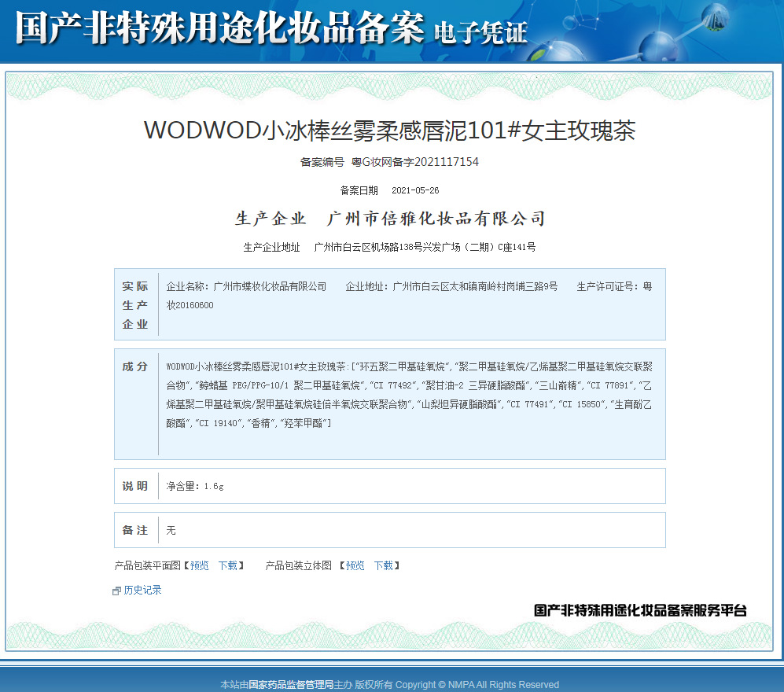Click the 备案日期 label

359,190
